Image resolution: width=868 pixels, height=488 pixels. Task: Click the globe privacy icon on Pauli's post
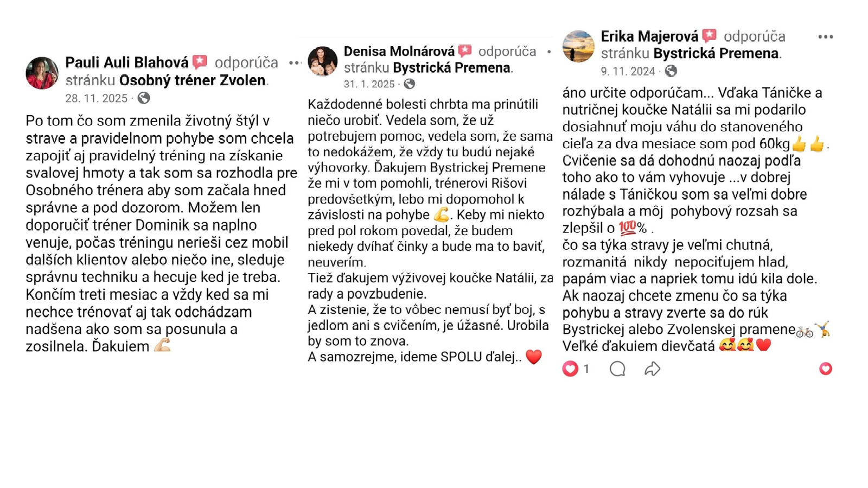pyautogui.click(x=144, y=98)
